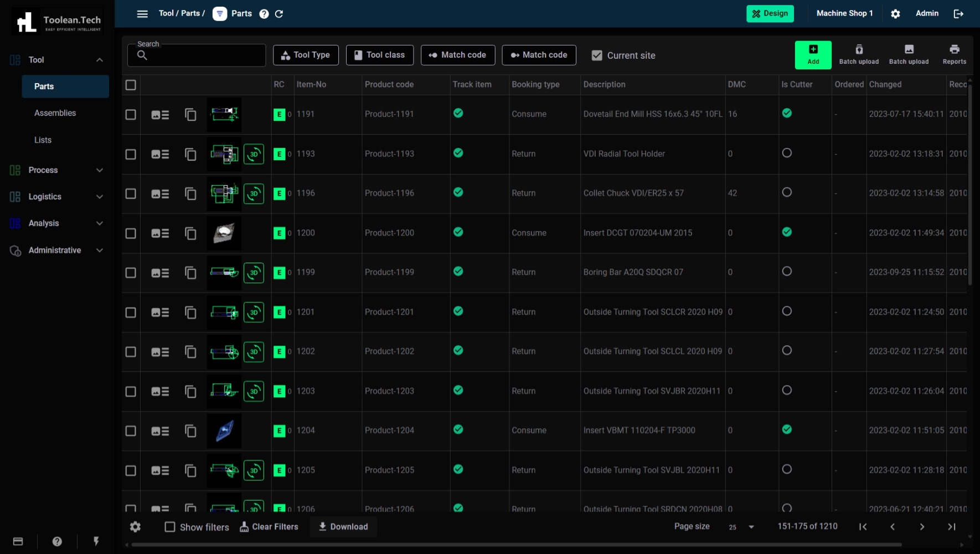Open Lists from the Tool menu

click(x=43, y=140)
